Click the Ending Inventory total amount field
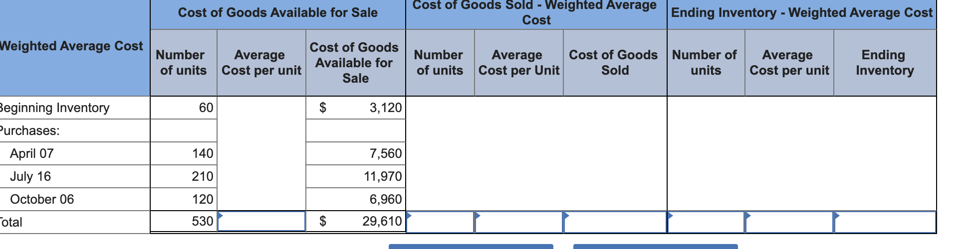The image size is (980, 249). pyautogui.click(x=885, y=222)
